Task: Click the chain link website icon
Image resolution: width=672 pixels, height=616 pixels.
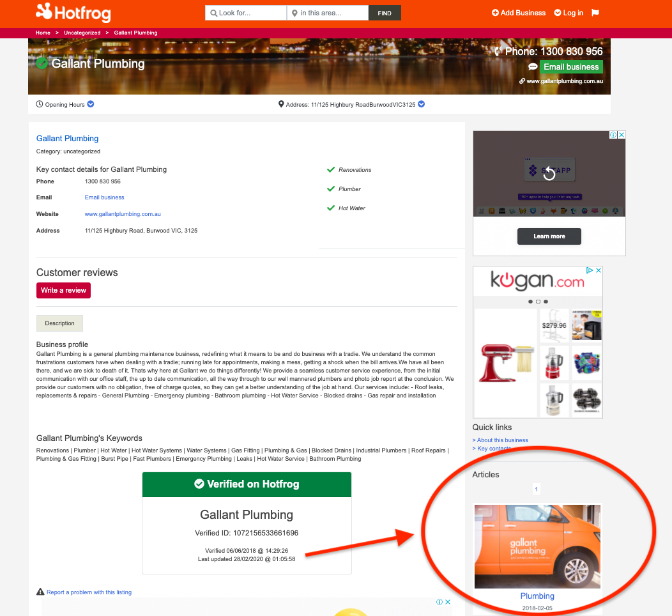Action: click(x=522, y=81)
